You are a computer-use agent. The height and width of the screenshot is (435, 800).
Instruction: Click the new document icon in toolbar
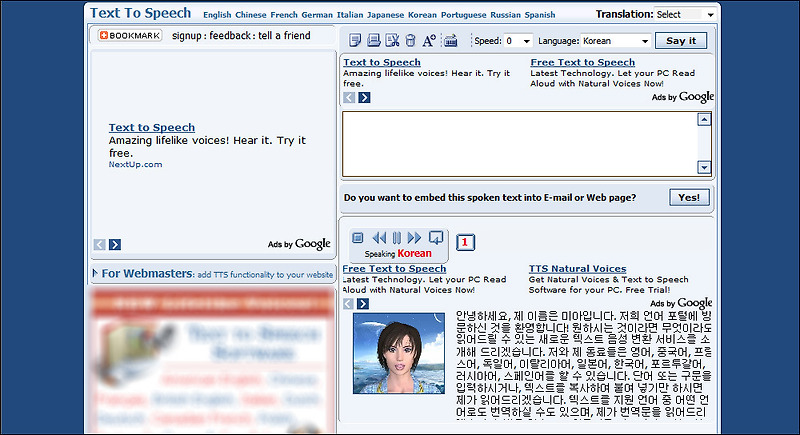(355, 40)
